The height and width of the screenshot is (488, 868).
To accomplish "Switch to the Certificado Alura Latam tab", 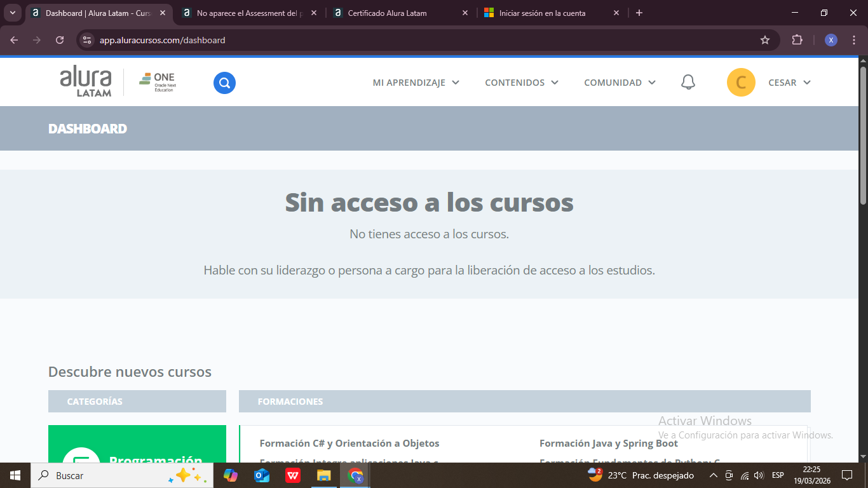I will point(388,13).
